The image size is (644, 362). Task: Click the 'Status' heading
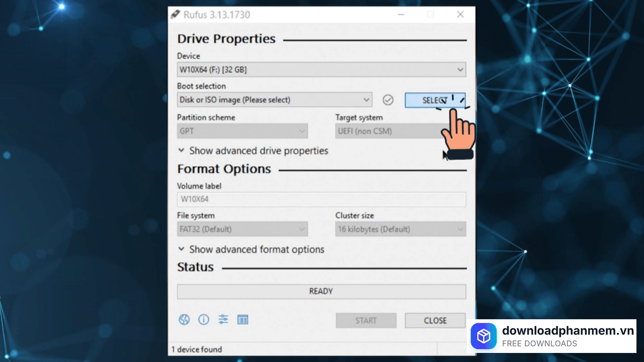tap(195, 267)
